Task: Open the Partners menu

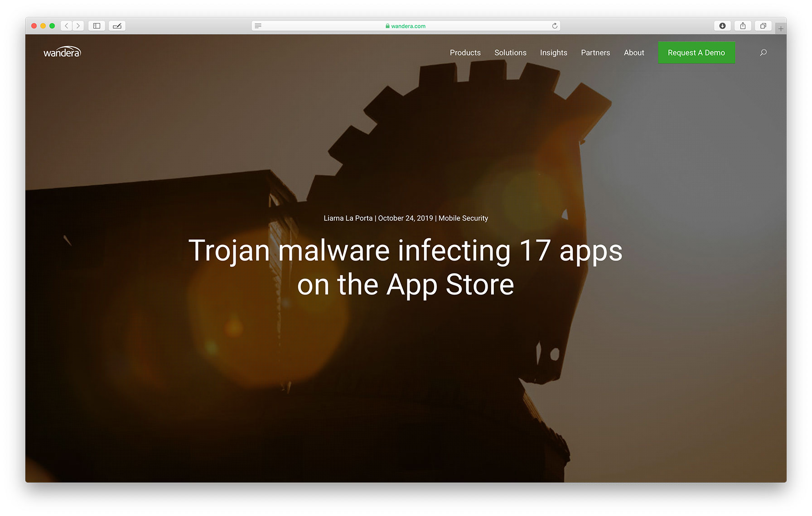Action: point(595,53)
